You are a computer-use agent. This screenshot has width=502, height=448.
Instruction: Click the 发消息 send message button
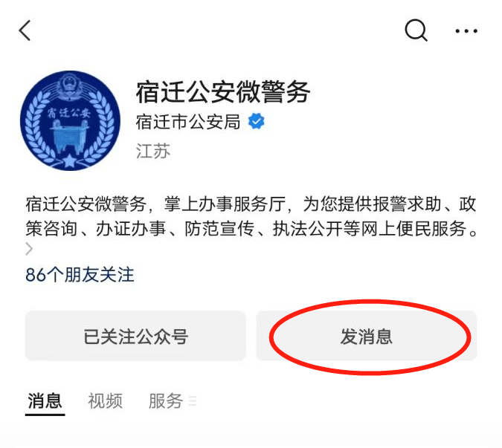pos(367,336)
